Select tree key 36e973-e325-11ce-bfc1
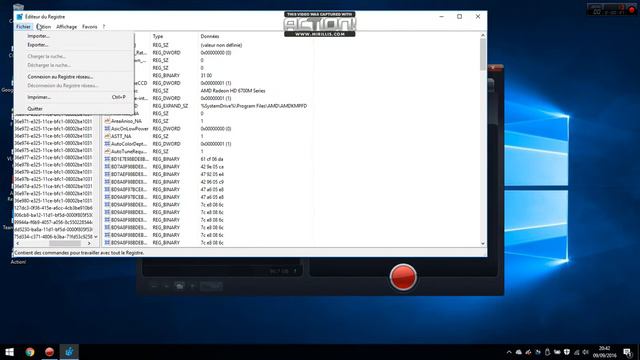 (53, 136)
